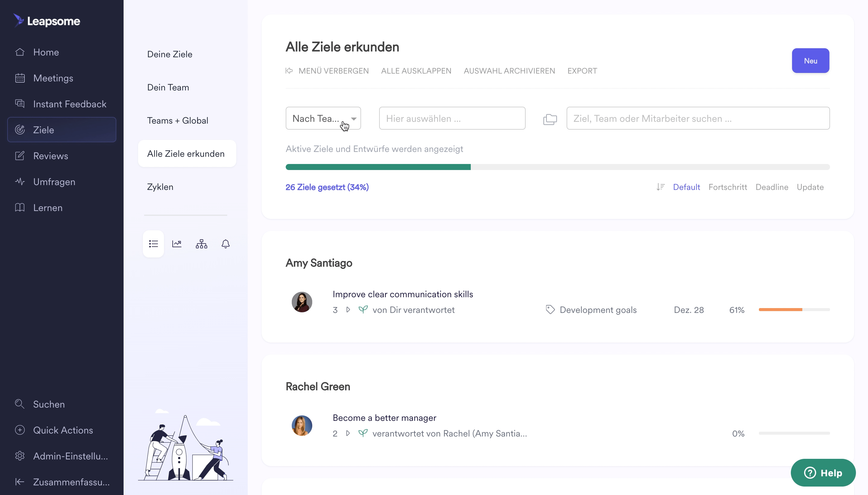Sort goals by Update
Image resolution: width=868 pixels, height=495 pixels.
[x=810, y=187]
